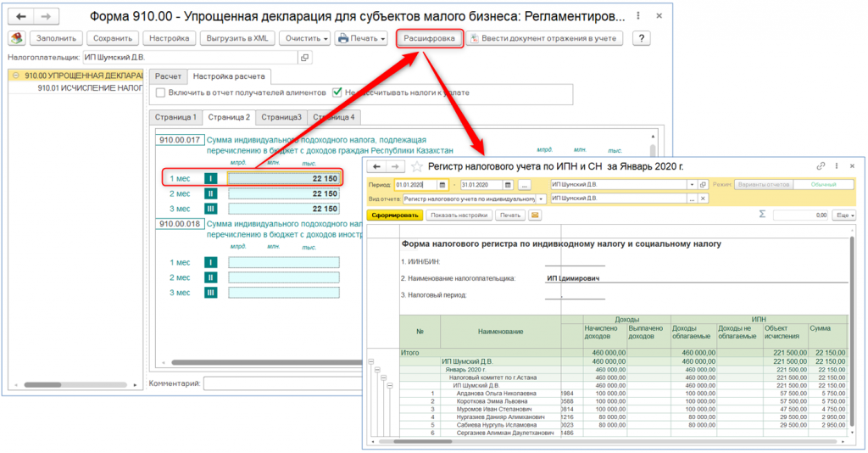Image resolution: width=868 pixels, height=453 pixels.
Task: Open organization ИП Шумский Д.В. link icon
Action: 703,184
